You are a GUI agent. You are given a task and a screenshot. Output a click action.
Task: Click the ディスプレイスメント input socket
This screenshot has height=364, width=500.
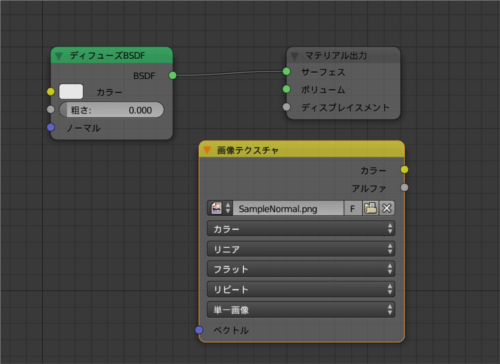pos(286,107)
